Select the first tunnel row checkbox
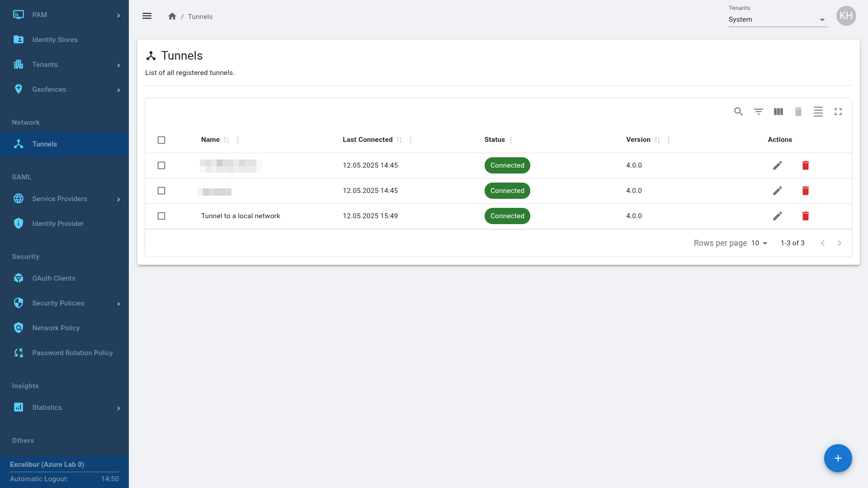The width and height of the screenshot is (868, 488). tap(161, 165)
